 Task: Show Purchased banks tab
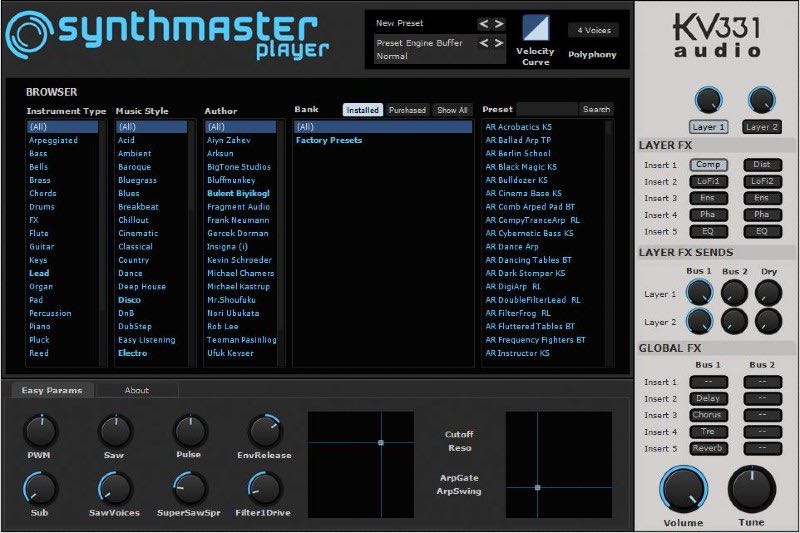pos(407,110)
